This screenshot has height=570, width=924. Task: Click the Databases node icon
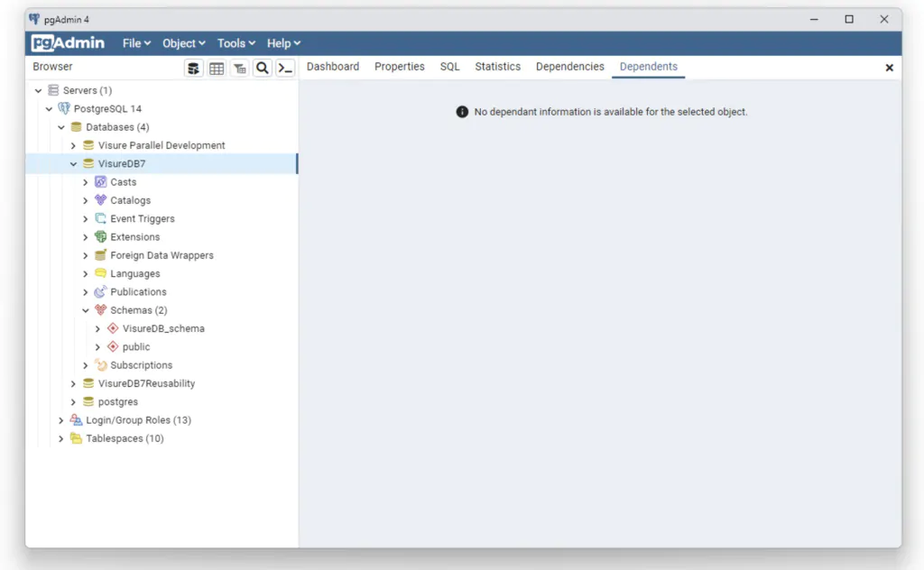[x=76, y=126]
